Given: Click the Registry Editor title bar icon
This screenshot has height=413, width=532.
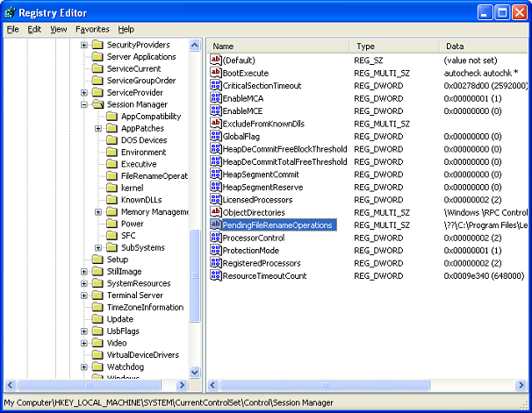Looking at the screenshot, I should 11,12.
